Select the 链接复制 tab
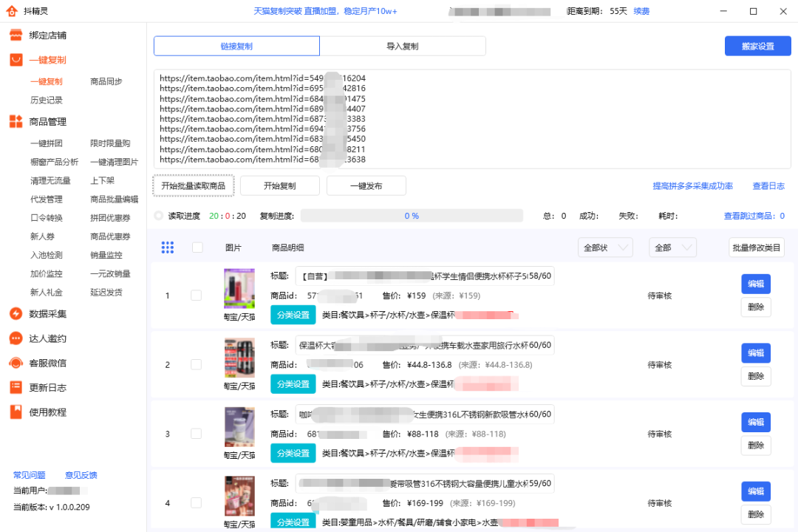The image size is (798, 532). coord(236,45)
